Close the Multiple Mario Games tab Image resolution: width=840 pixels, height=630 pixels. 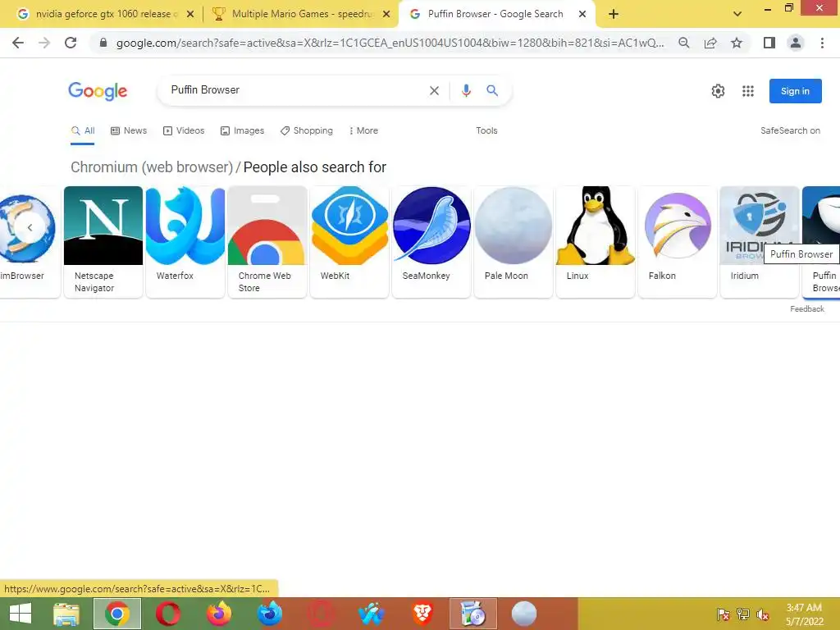coord(386,14)
